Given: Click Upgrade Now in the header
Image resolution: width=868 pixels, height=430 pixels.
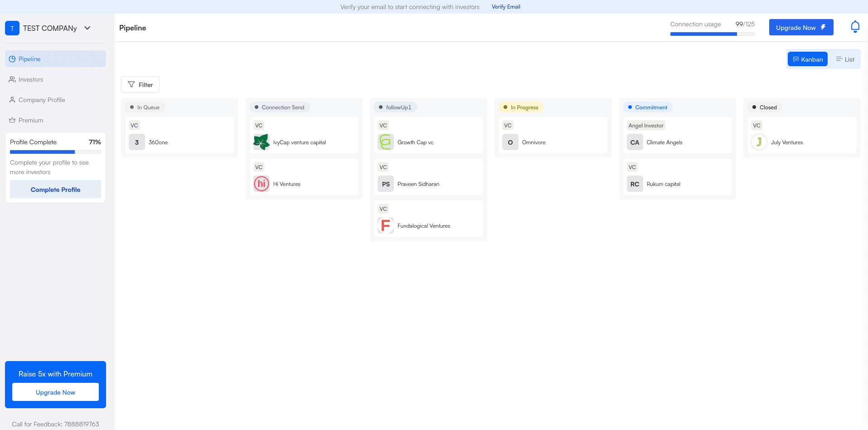Looking at the screenshot, I should 801,27.
